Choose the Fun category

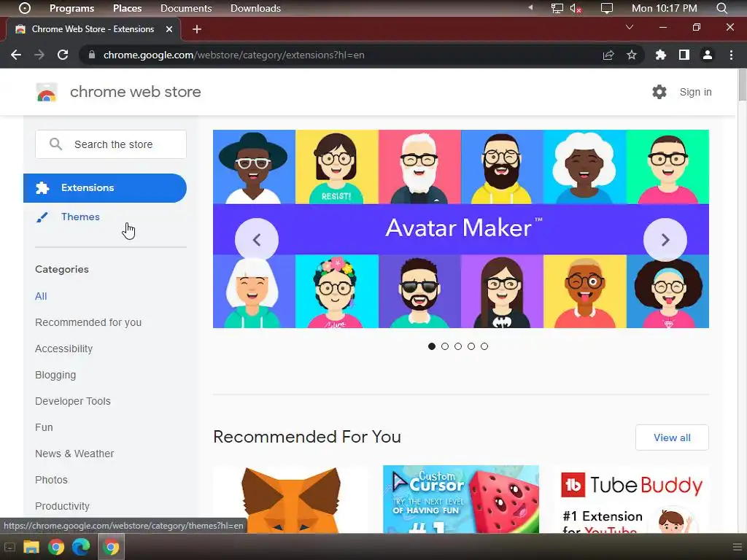tap(44, 427)
